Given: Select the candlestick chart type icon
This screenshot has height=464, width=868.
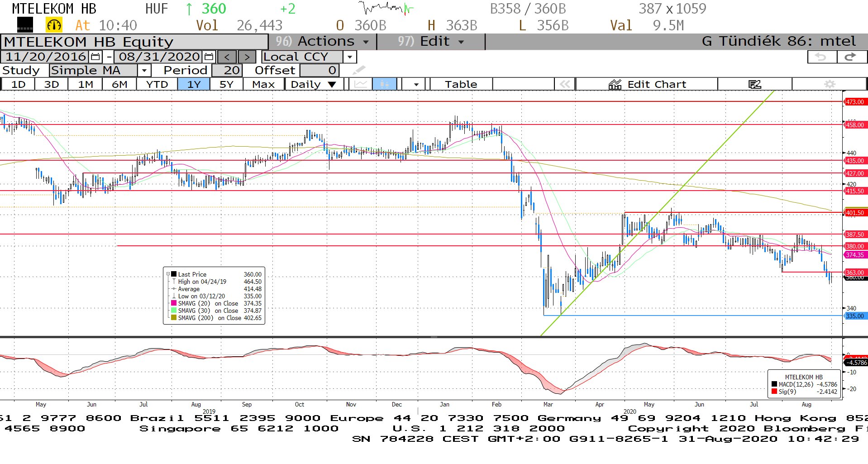Looking at the screenshot, I should pos(384,84).
